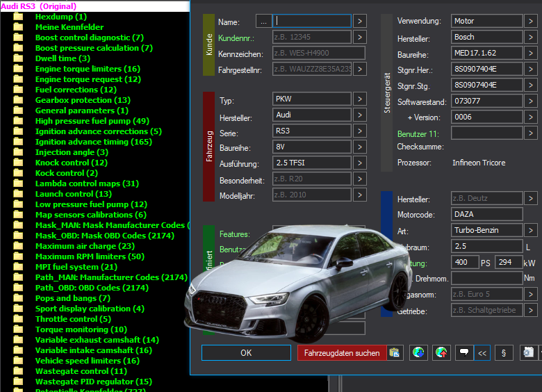Image resolution: width=542 pixels, height=392 pixels.
Task: Click the folder icon of Fuel corrections (12)
Action: tap(18, 90)
